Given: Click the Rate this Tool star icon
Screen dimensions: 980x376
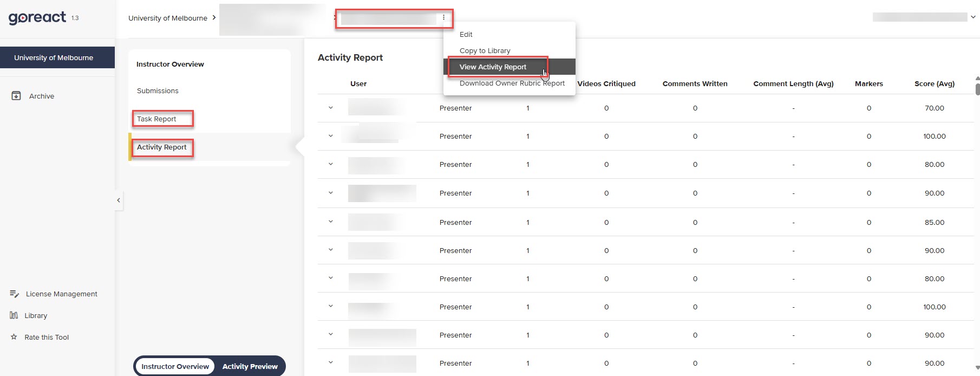Looking at the screenshot, I should coord(14,337).
